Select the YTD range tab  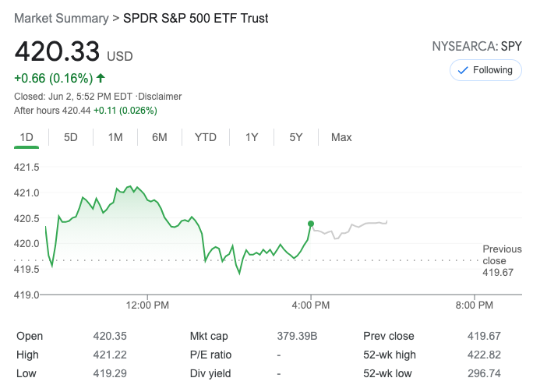point(206,137)
